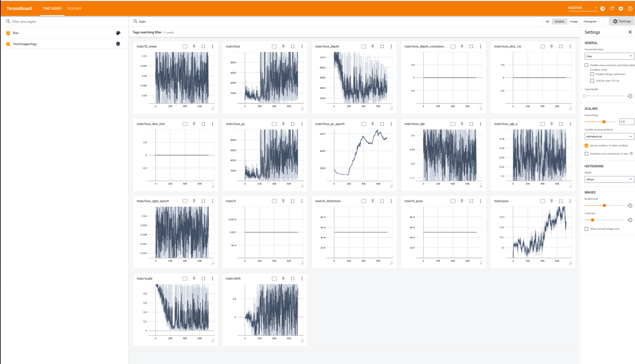Screen dimensions: 635x364
Task: Open the Settings panel button
Action: 622,21
